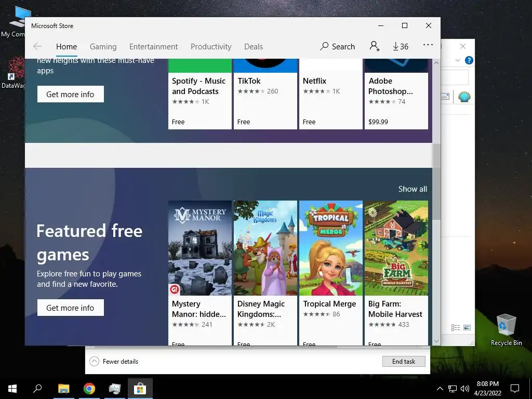Screen dimensions: 532x399
Task: Open the notifications action center
Action: 515,389
